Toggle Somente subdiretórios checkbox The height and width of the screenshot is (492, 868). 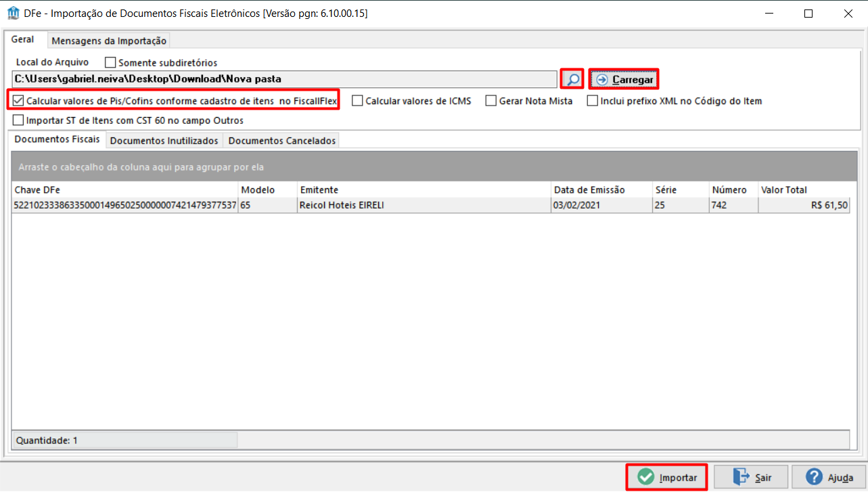point(110,62)
